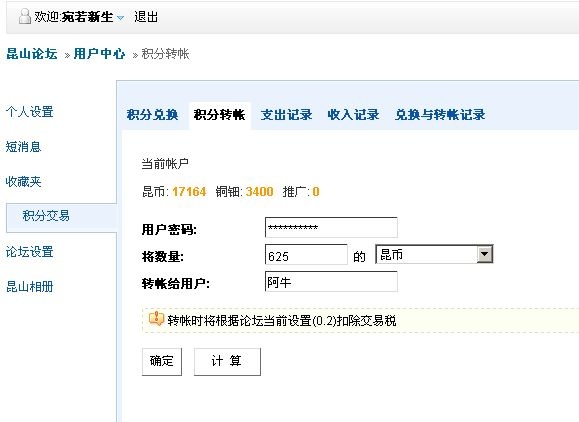Focus the 用户密码 password field
The image size is (579, 422).
tap(331, 227)
